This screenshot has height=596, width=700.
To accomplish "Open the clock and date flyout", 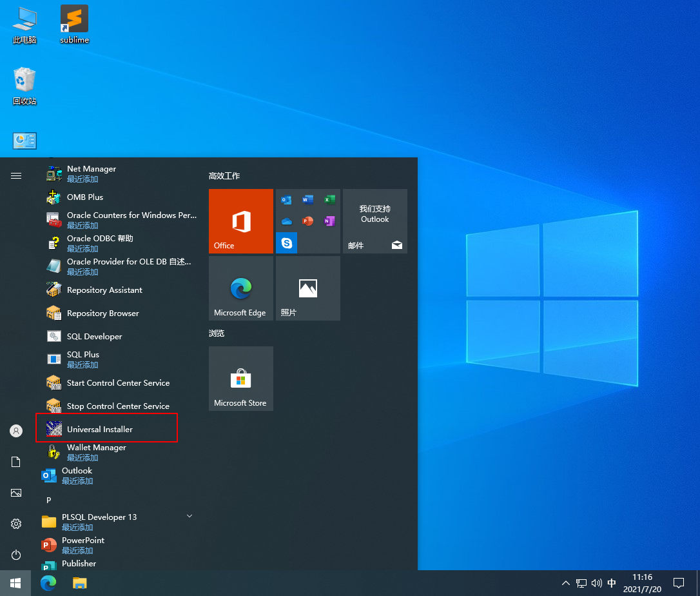I will pyautogui.click(x=642, y=583).
